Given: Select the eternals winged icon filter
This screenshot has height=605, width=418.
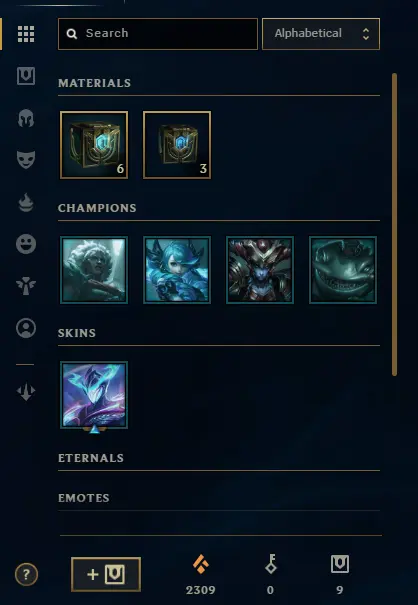Looking at the screenshot, I should [26, 286].
